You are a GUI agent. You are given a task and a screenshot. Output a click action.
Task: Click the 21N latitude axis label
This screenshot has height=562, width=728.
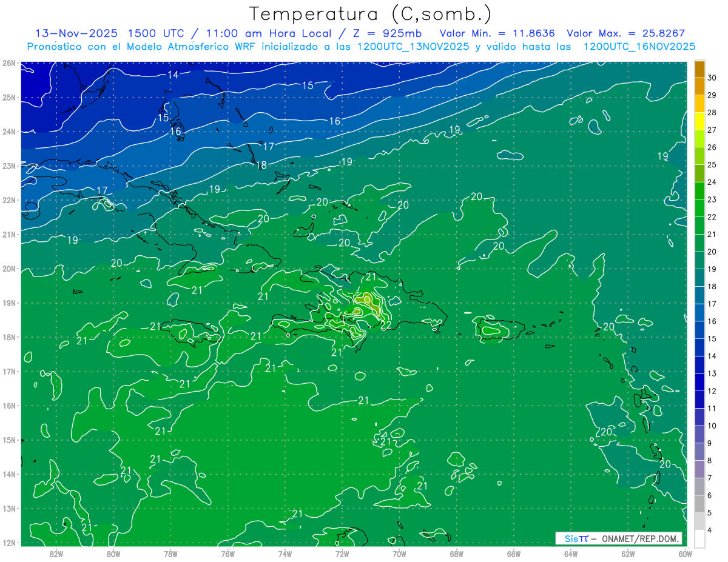point(9,234)
